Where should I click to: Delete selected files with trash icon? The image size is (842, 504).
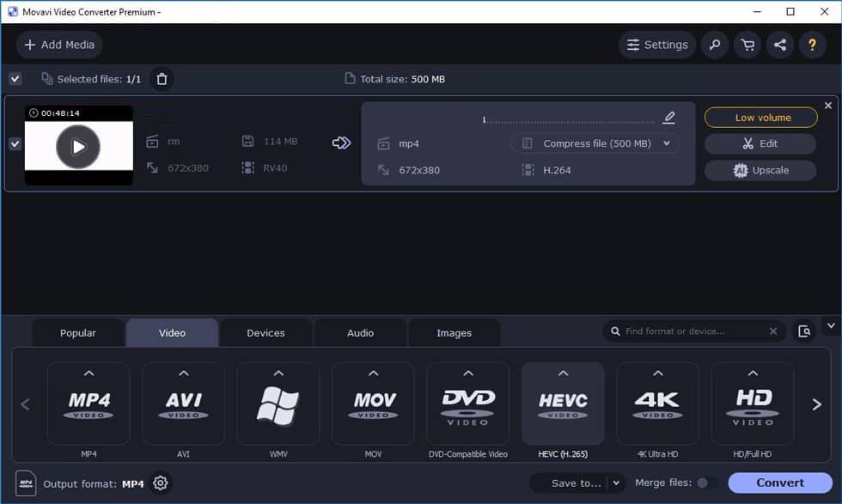162,79
